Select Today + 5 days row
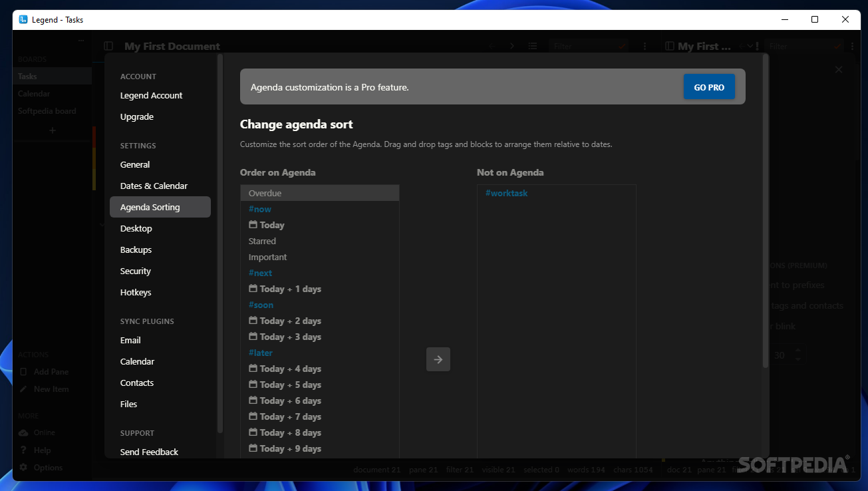868x491 pixels. (x=320, y=385)
